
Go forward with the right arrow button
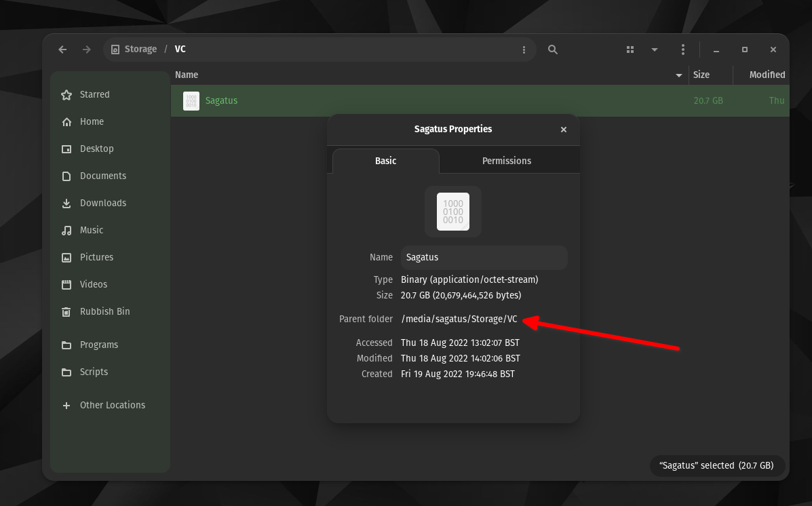click(86, 50)
